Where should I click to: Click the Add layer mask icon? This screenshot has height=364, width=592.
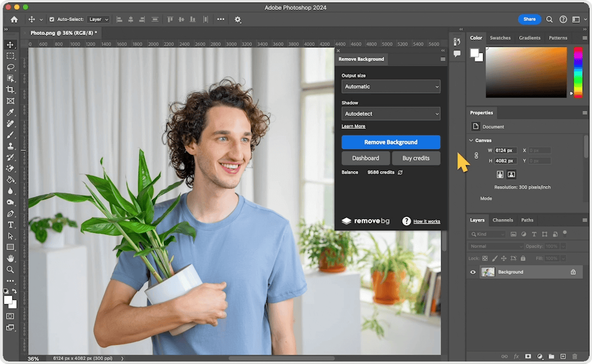pos(528,356)
